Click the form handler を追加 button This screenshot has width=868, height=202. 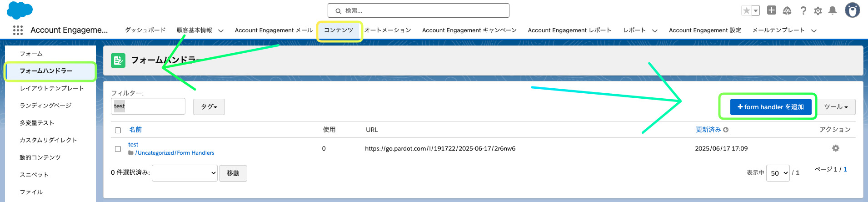(771, 107)
